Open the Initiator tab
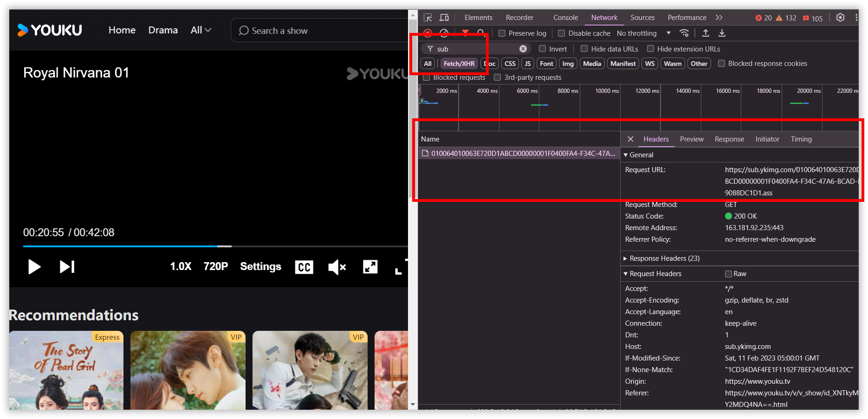Viewport: 868px width, 419px height. (x=767, y=139)
